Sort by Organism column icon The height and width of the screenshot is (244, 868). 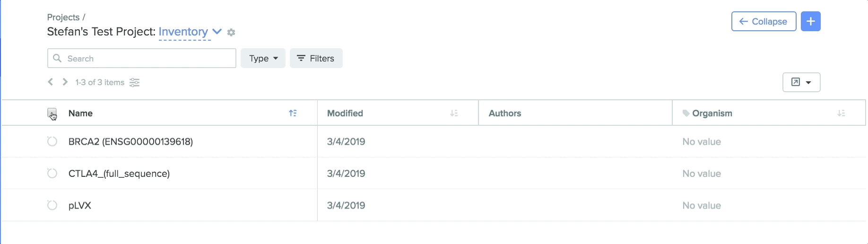[x=841, y=113]
